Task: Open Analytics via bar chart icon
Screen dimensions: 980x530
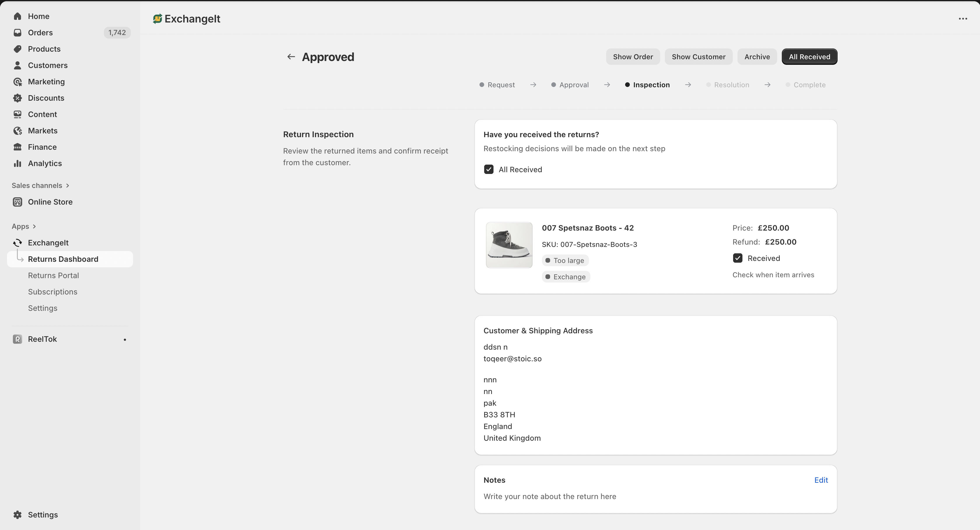Action: click(17, 164)
